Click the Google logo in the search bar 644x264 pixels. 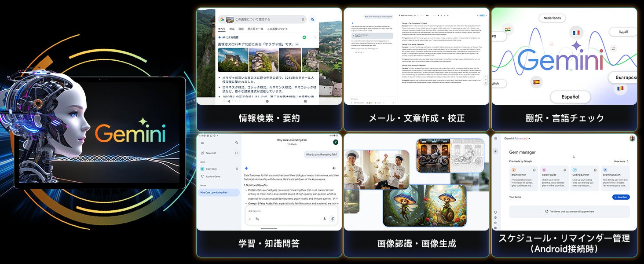point(222,19)
